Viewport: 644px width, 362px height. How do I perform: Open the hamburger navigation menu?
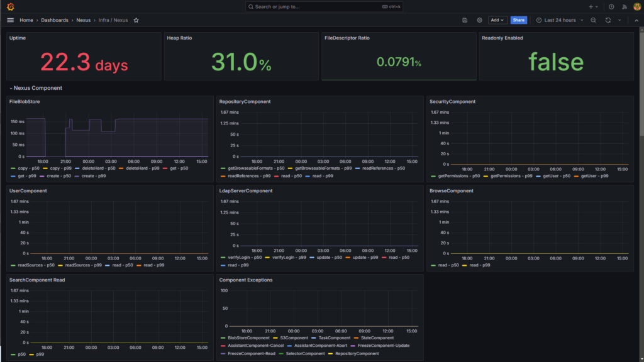10,20
